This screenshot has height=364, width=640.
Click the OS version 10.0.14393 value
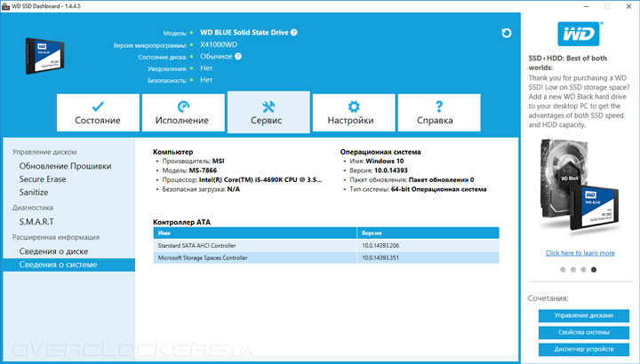tap(390, 170)
